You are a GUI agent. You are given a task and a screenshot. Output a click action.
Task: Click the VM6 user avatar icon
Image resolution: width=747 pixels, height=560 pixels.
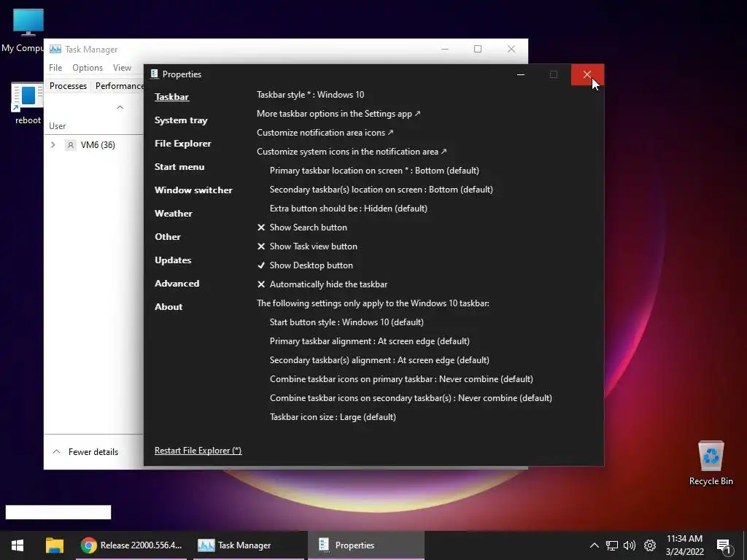point(71,145)
